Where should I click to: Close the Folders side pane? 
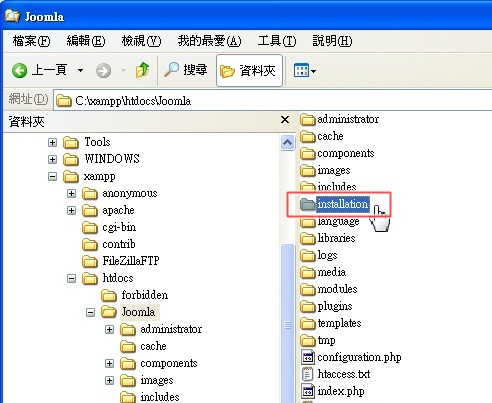coord(285,120)
